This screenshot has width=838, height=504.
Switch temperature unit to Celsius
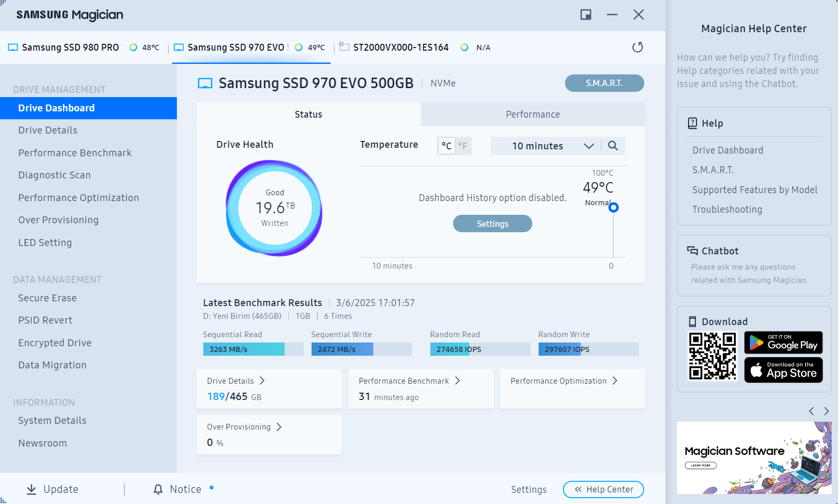[447, 146]
